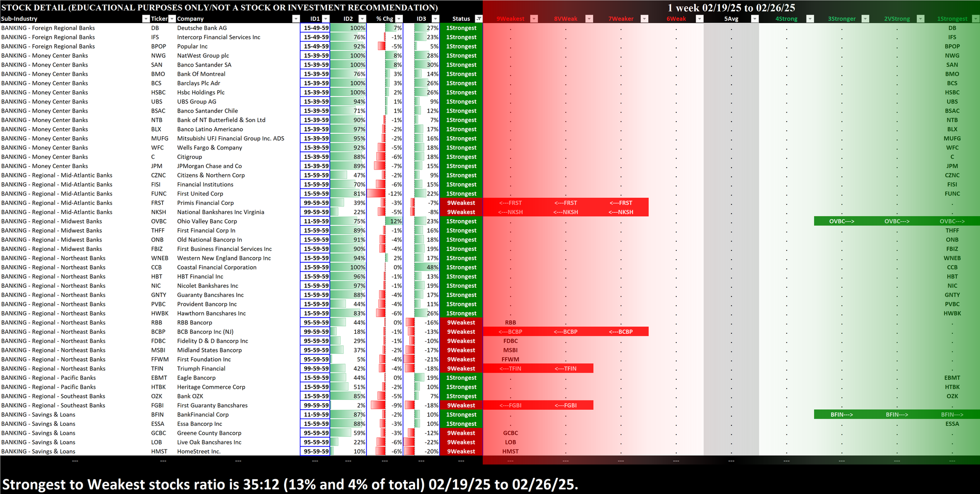Image resolution: width=980 pixels, height=494 pixels.
Task: Open the active Status column filter button
Action: tap(479, 19)
